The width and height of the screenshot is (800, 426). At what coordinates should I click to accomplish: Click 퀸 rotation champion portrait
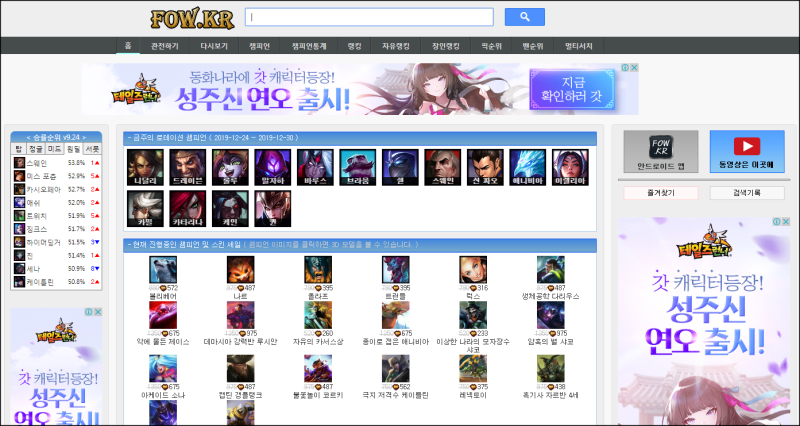click(273, 209)
